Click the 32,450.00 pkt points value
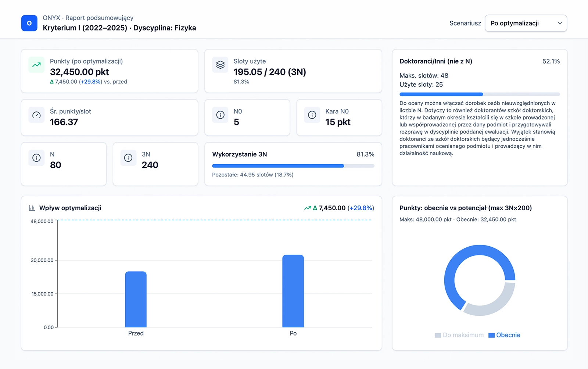The width and height of the screenshot is (588, 369). pyautogui.click(x=79, y=72)
